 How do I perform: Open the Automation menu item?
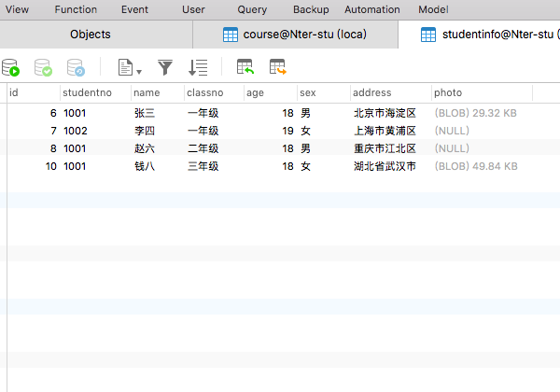pyautogui.click(x=372, y=9)
